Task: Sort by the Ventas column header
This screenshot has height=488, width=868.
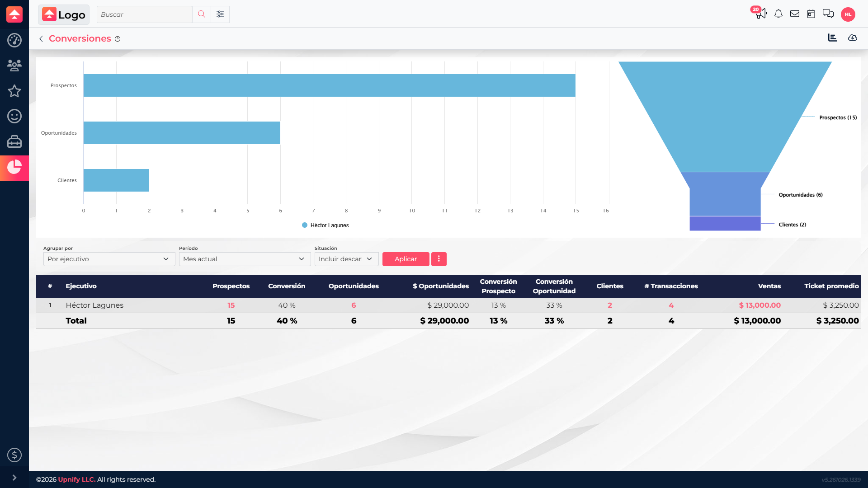Action: click(x=769, y=286)
